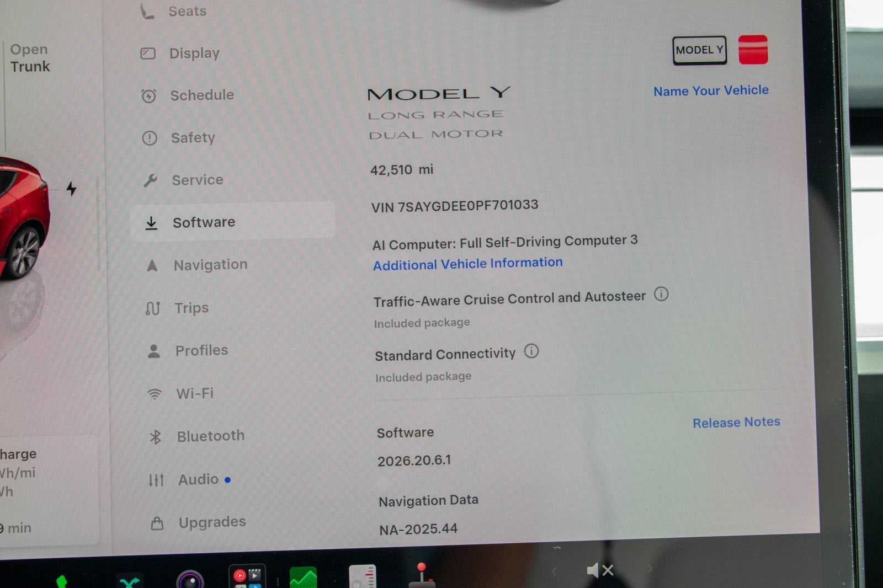Viewport: 883px width, 588px height.
Task: Tap the MODEL Y badge button
Action: coord(699,50)
